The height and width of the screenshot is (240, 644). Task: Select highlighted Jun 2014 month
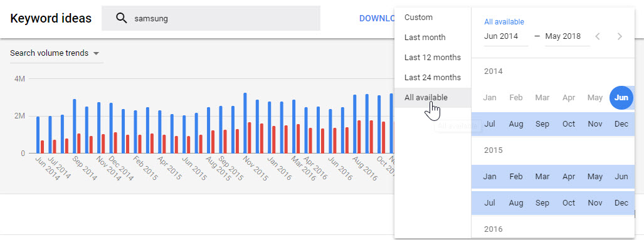tap(621, 98)
